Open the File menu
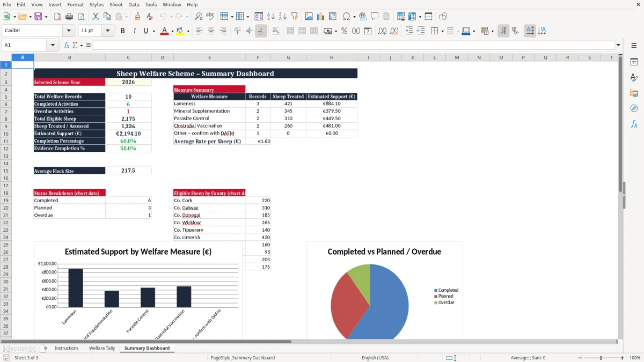The image size is (644, 362). (6, 4)
